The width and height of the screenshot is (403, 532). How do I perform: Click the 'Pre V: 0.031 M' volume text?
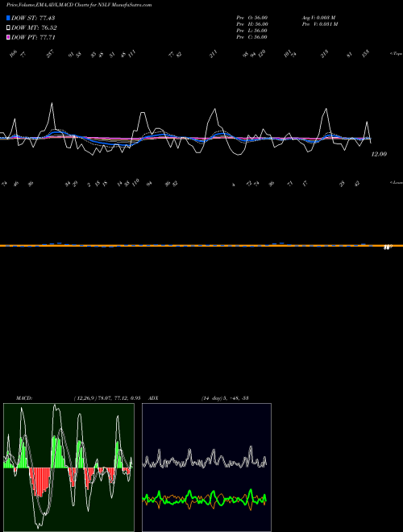(319, 24)
